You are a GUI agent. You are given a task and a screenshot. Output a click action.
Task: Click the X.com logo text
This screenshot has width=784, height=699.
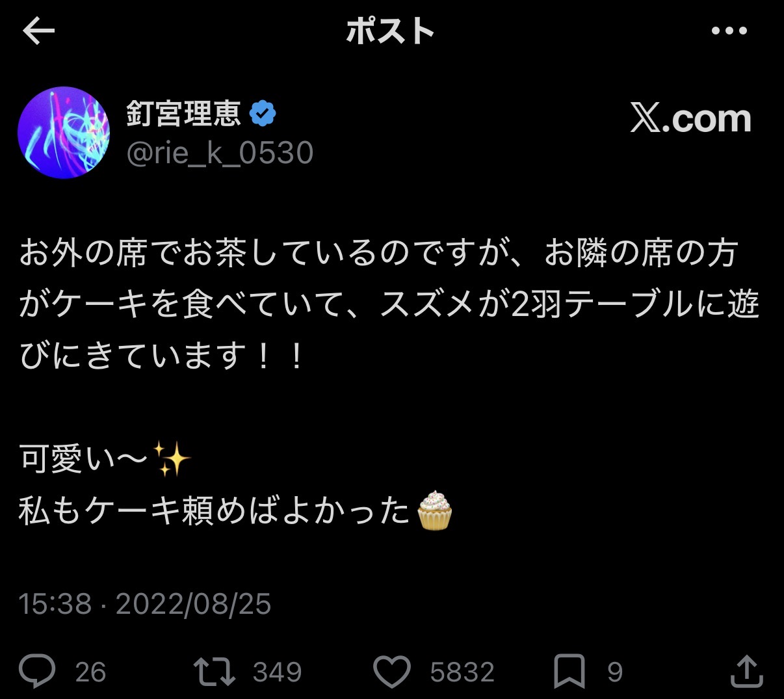pyautogui.click(x=690, y=119)
